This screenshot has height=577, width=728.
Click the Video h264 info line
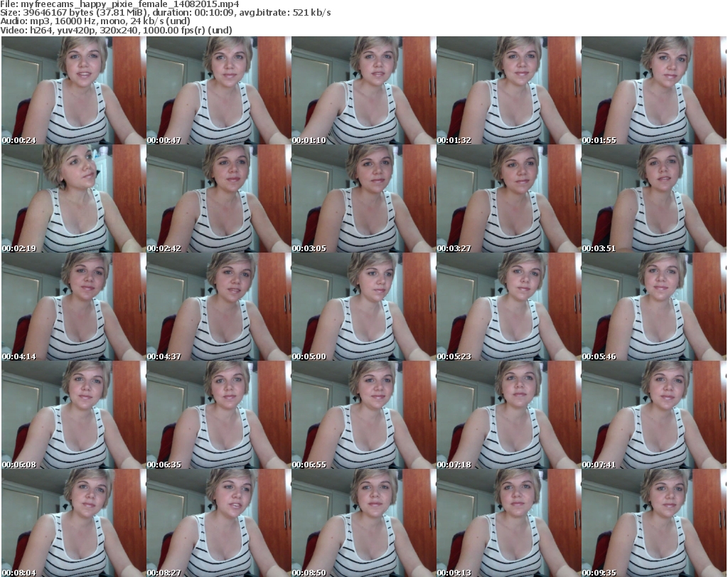(x=116, y=30)
